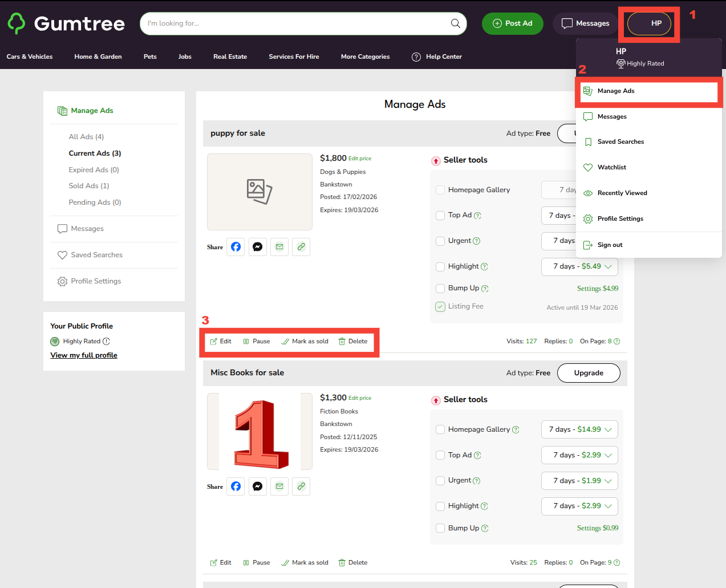Click the Gumtree logo

66,23
